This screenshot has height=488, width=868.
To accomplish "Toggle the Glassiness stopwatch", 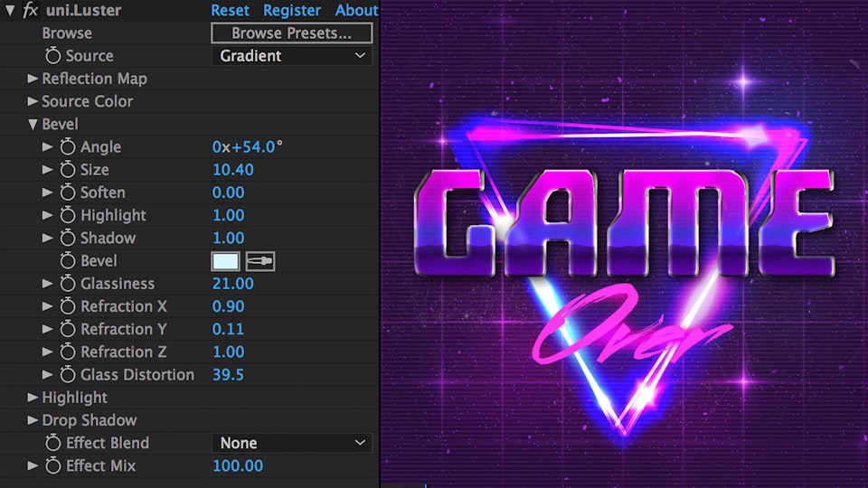I will point(68,284).
